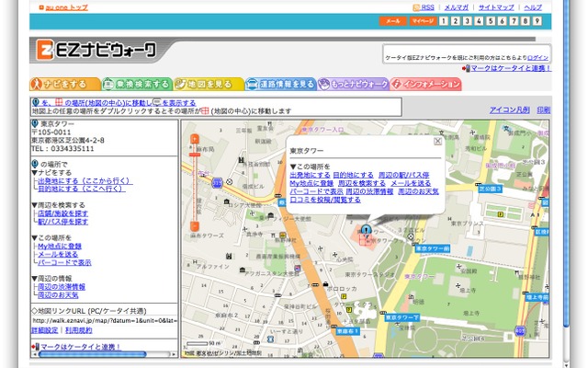
Task: Click the 東麻布1 intersection label on map
Action: pos(347,331)
